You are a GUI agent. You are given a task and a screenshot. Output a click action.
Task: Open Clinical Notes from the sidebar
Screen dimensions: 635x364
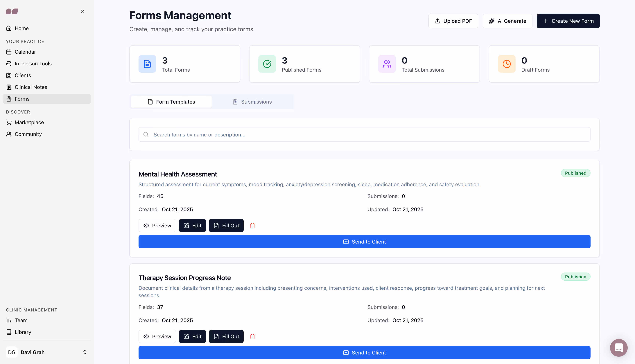31,87
